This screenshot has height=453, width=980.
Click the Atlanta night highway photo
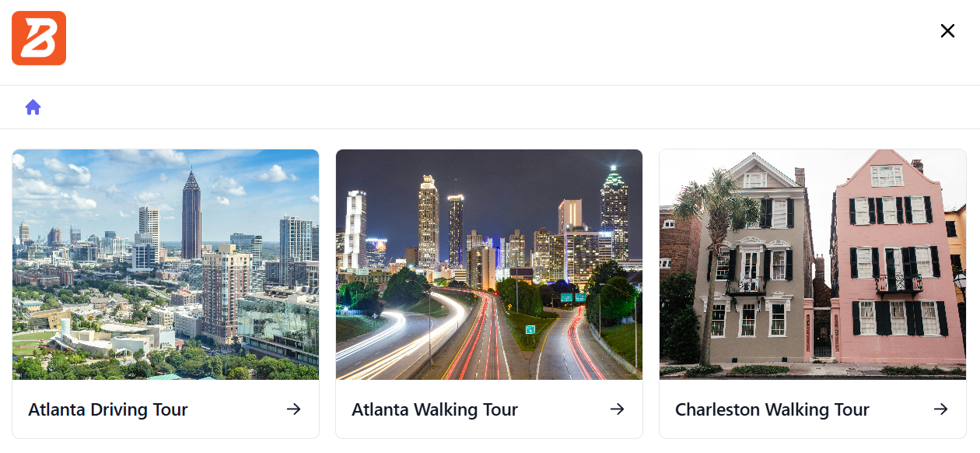[x=488, y=265]
